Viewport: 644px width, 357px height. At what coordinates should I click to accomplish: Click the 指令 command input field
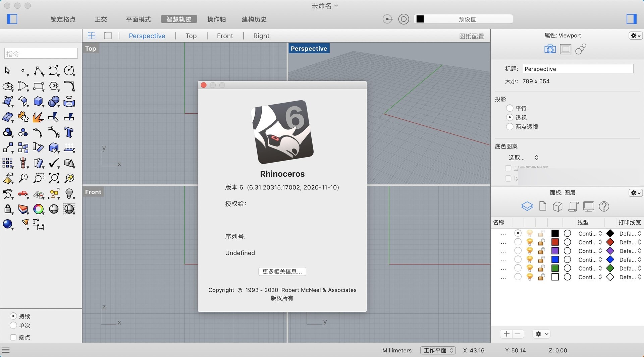41,54
